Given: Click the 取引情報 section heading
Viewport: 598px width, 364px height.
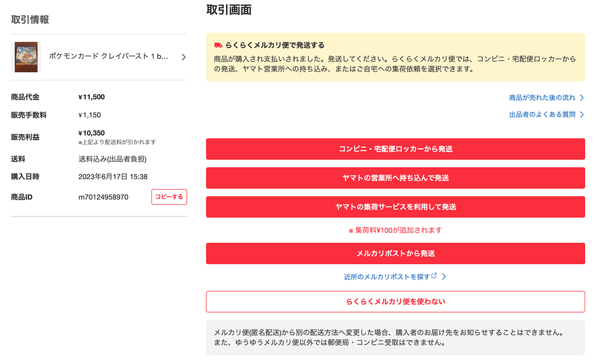Looking at the screenshot, I should [28, 19].
